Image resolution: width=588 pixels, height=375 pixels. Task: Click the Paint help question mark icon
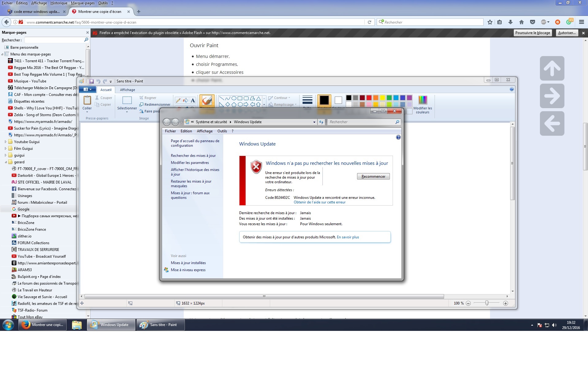point(512,89)
